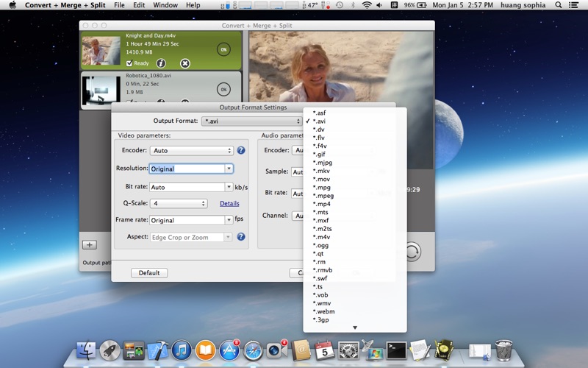Open the Q-Scale dropdown set to 4

(179, 203)
